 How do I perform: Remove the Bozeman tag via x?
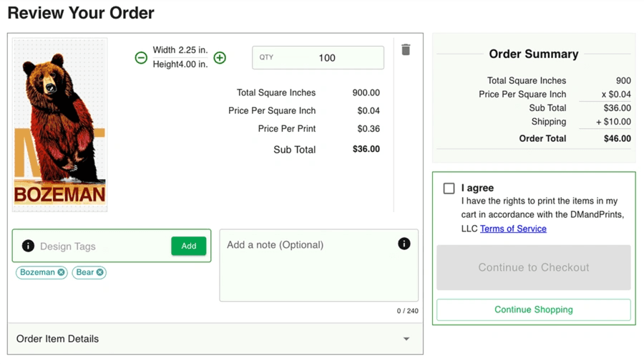pyautogui.click(x=62, y=272)
